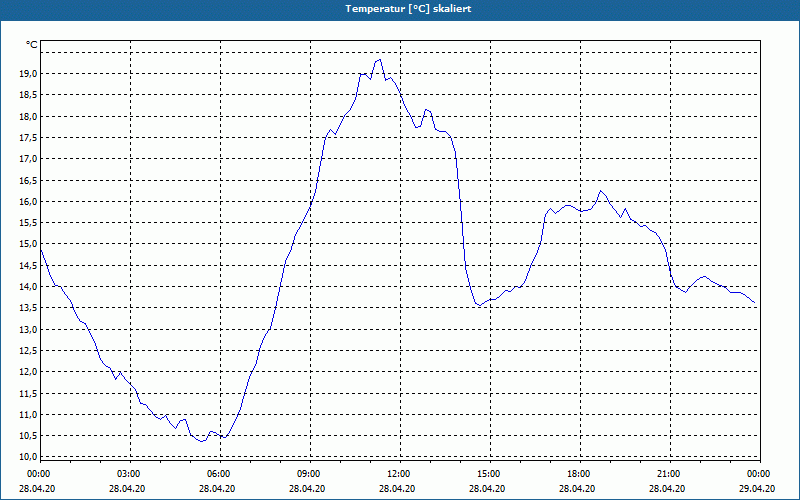This screenshot has height=500, width=800.
Task: Click the 17,5 y-axis value
Action: 28,138
